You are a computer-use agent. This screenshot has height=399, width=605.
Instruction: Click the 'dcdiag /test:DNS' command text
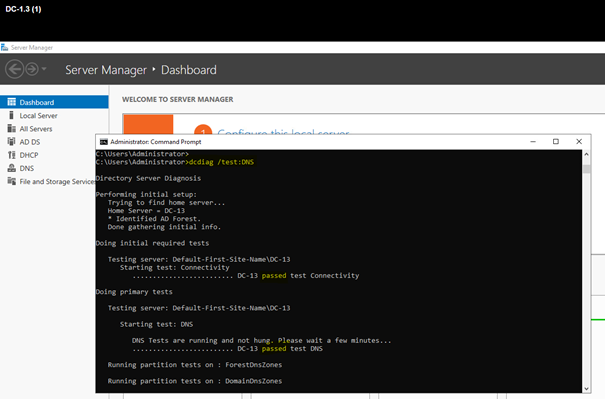click(x=221, y=162)
